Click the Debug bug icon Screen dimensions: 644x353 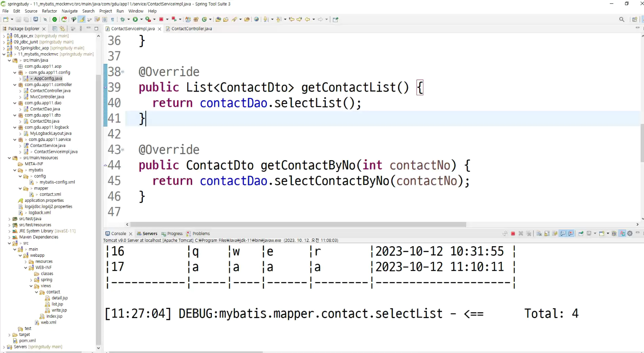click(122, 19)
